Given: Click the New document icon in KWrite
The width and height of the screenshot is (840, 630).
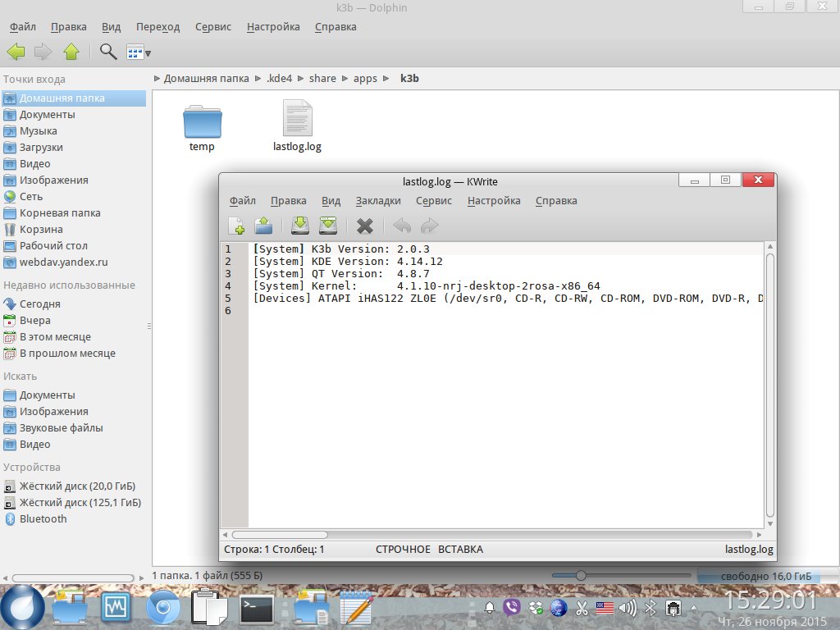Looking at the screenshot, I should pyautogui.click(x=236, y=226).
